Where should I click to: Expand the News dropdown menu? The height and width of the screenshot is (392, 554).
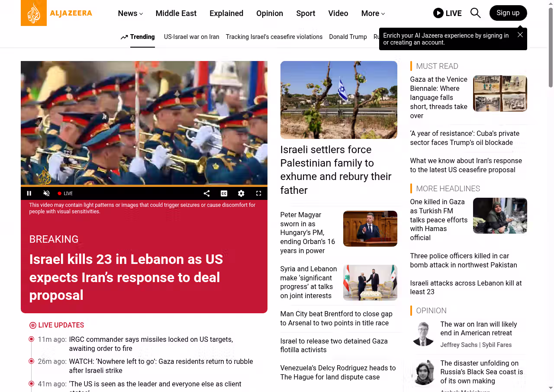pos(130,13)
